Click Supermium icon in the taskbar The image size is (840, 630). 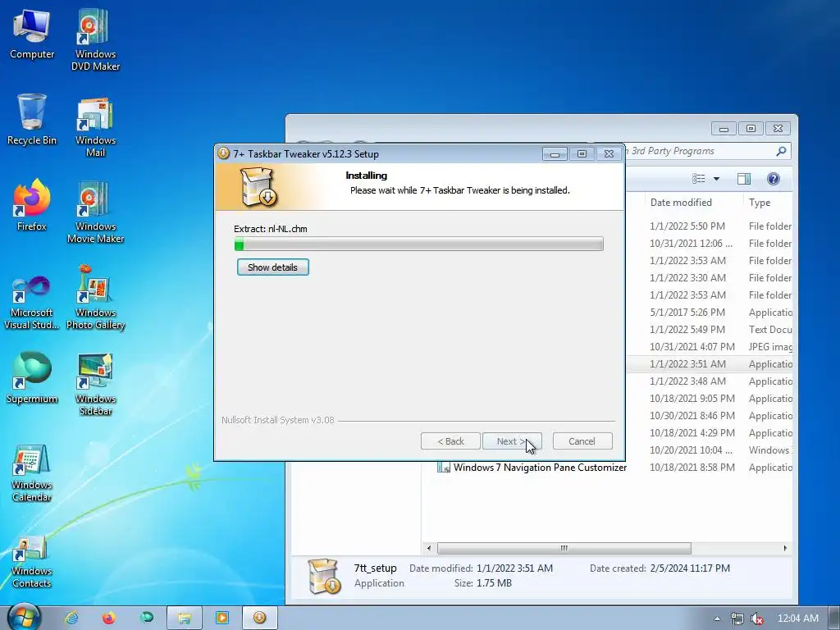pyautogui.click(x=146, y=619)
